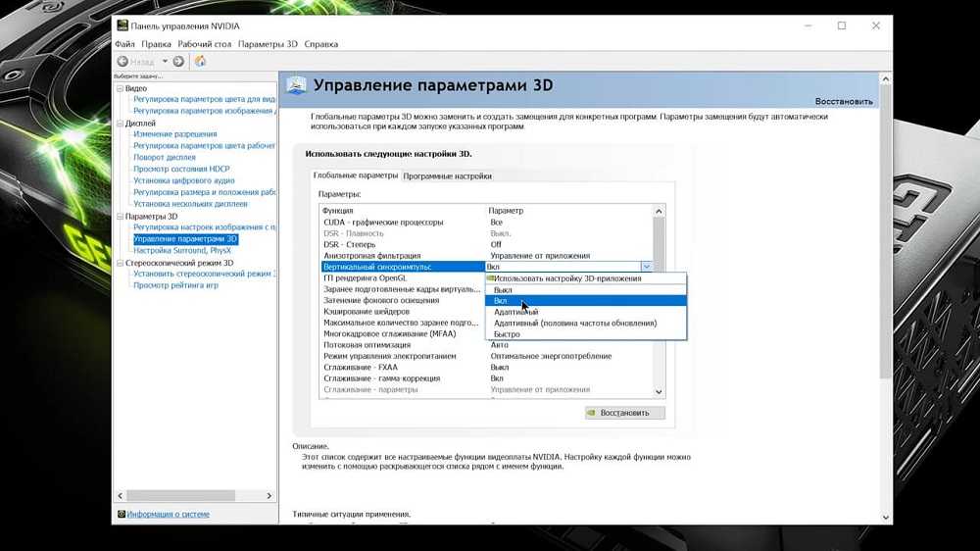980x551 pixels.
Task: Click the green Forward arrow icon
Action: click(178, 61)
